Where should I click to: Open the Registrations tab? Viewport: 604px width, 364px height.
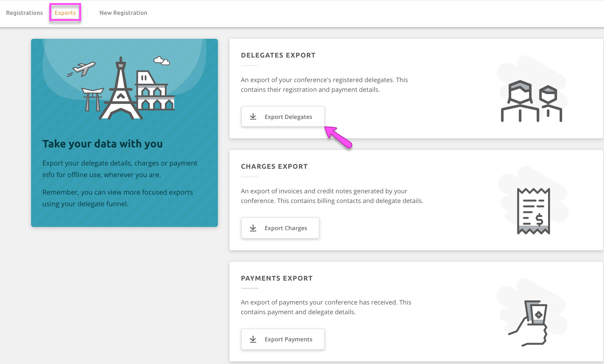pyautogui.click(x=24, y=13)
